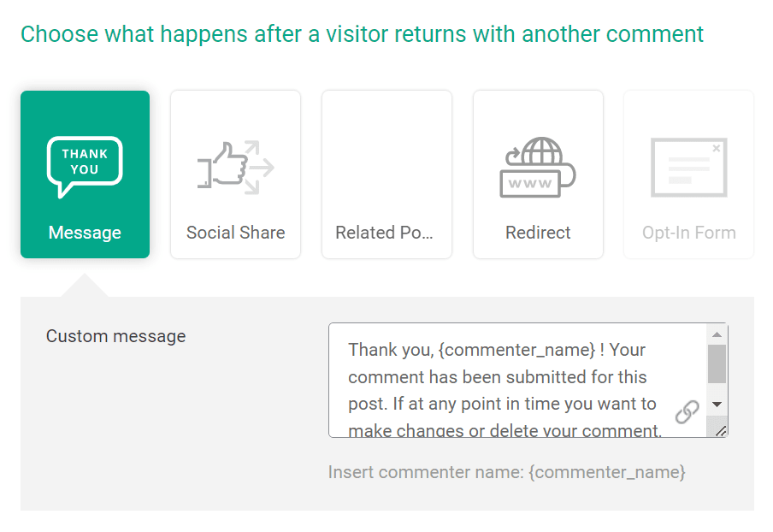Click the message box scrollbar thumb
The width and height of the screenshot is (773, 532).
[x=717, y=364]
